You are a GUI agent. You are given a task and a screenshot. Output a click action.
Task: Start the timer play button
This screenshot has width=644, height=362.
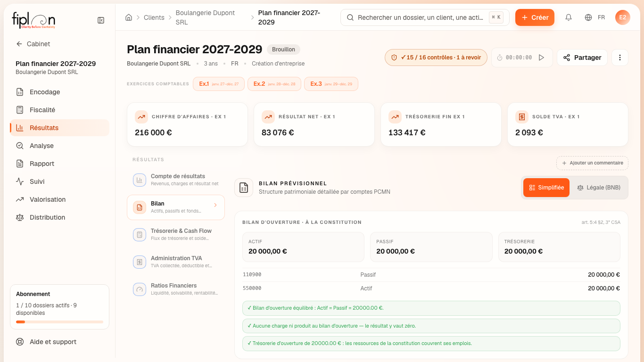point(541,58)
